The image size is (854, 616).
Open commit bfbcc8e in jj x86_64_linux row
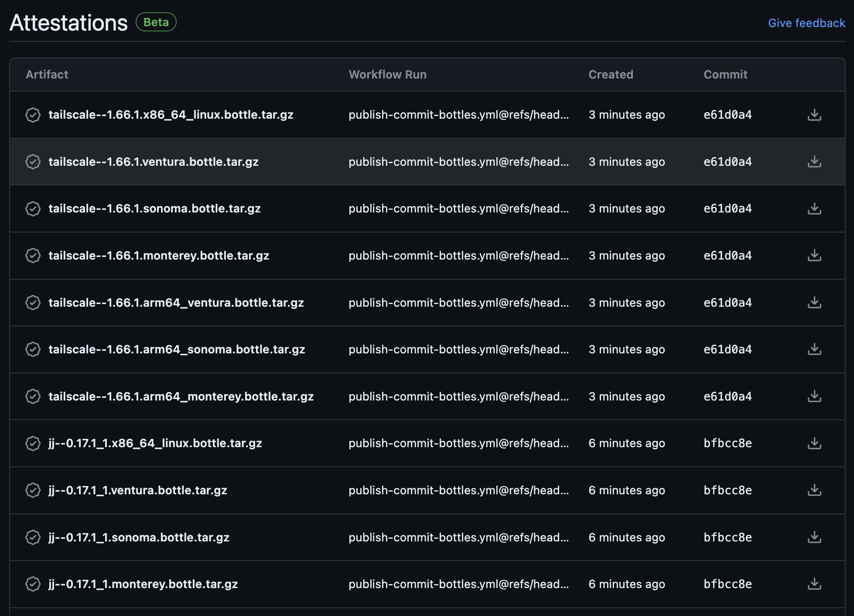[x=728, y=443]
